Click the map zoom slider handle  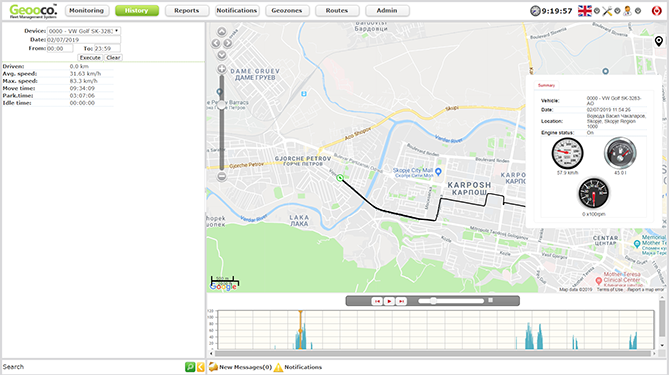222,105
